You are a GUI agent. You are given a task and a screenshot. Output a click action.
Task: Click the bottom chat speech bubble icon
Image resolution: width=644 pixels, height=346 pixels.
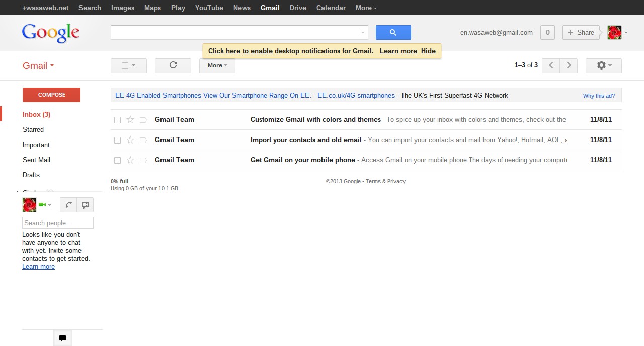click(x=62, y=338)
